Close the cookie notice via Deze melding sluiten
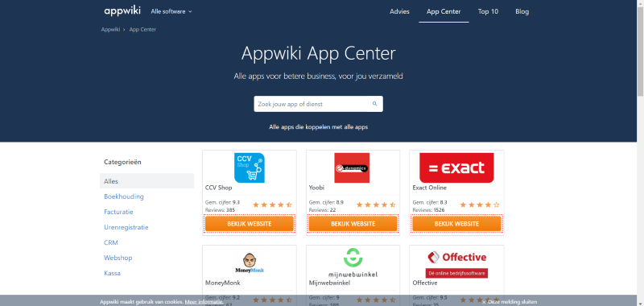The width and height of the screenshot is (644, 306). (510, 302)
